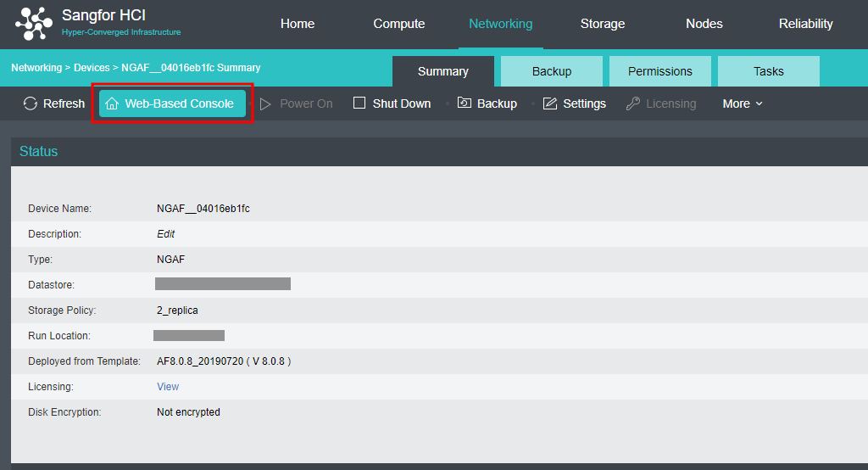Switch to the Summary tab

click(442, 71)
